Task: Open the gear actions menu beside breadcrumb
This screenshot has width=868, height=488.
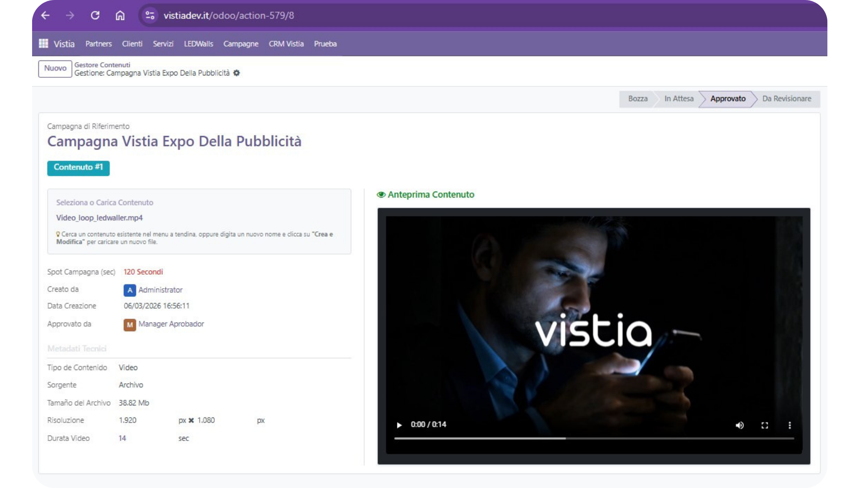Action: [x=236, y=73]
